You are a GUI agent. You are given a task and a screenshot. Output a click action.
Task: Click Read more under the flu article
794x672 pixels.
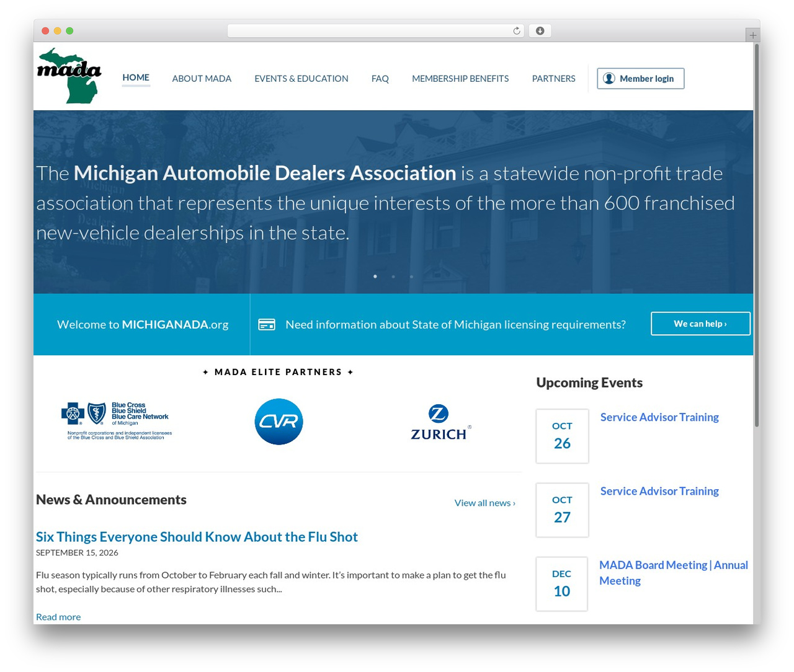[58, 617]
